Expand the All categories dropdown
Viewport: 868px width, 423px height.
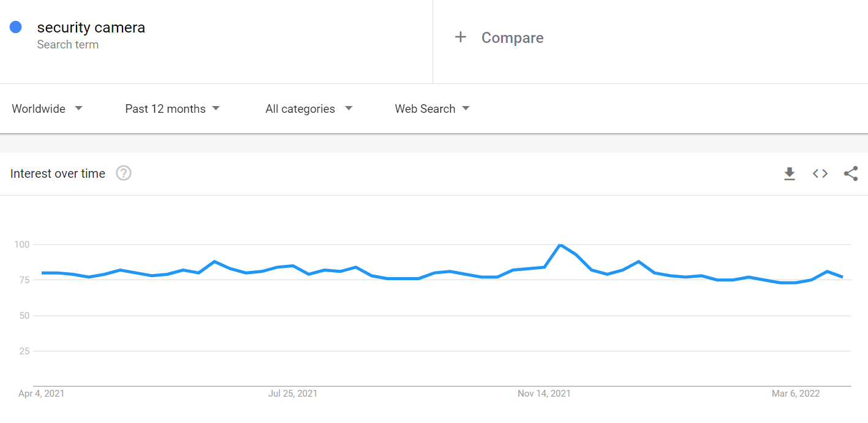(x=309, y=109)
